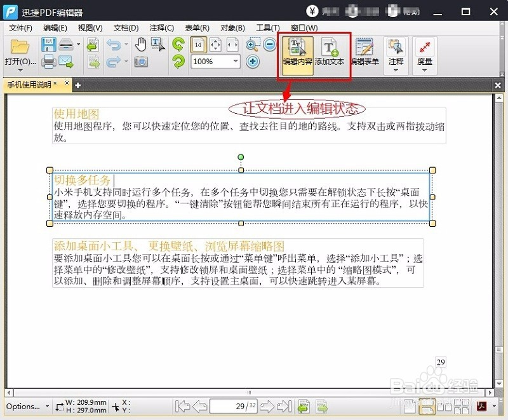The height and width of the screenshot is (420, 508).
Task: Expand the scanner dropdown arrow
Action: (78, 44)
